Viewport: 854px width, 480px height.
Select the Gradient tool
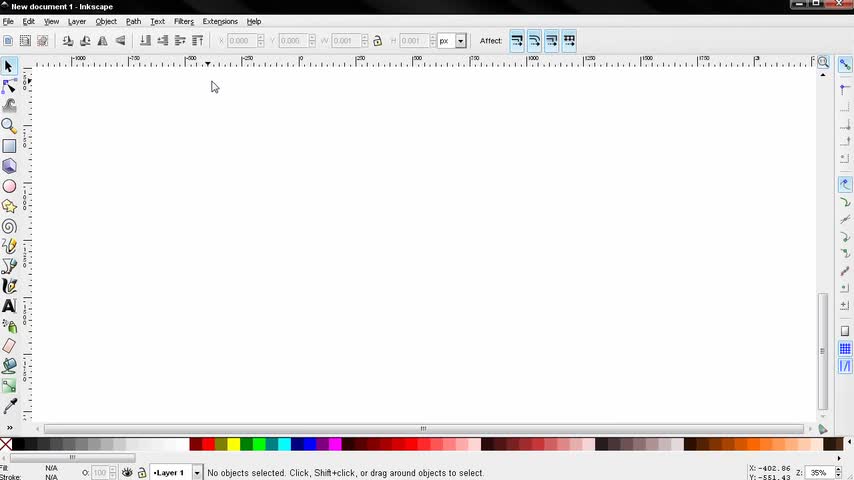point(9,386)
